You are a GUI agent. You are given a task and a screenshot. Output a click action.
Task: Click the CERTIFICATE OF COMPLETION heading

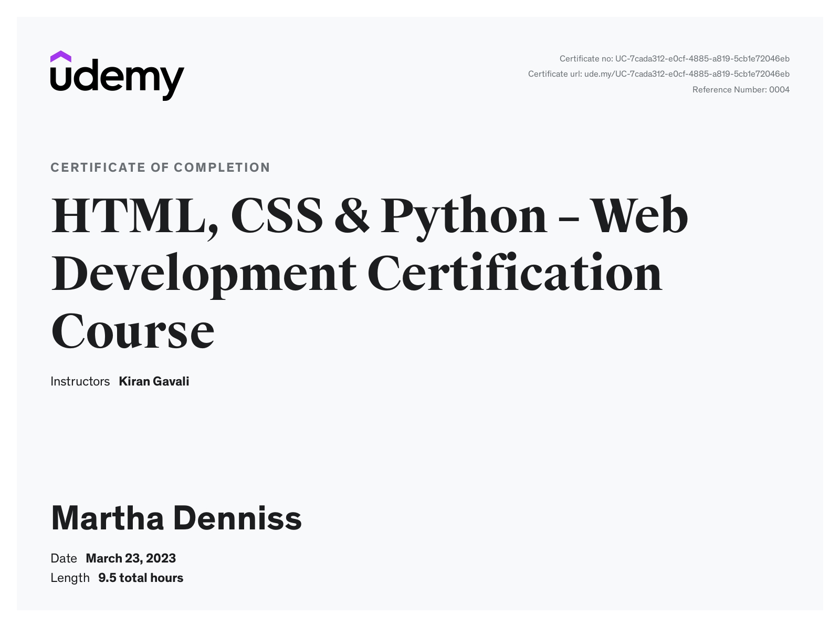(x=160, y=168)
